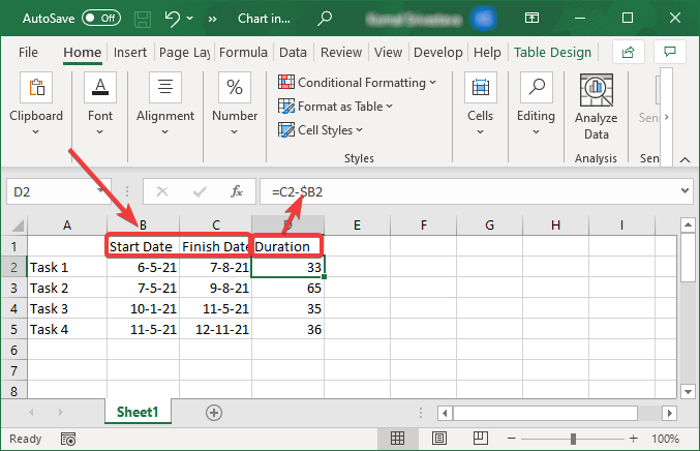Image resolution: width=700 pixels, height=451 pixels.
Task: Toggle the AutoSave switch
Action: coord(102,18)
